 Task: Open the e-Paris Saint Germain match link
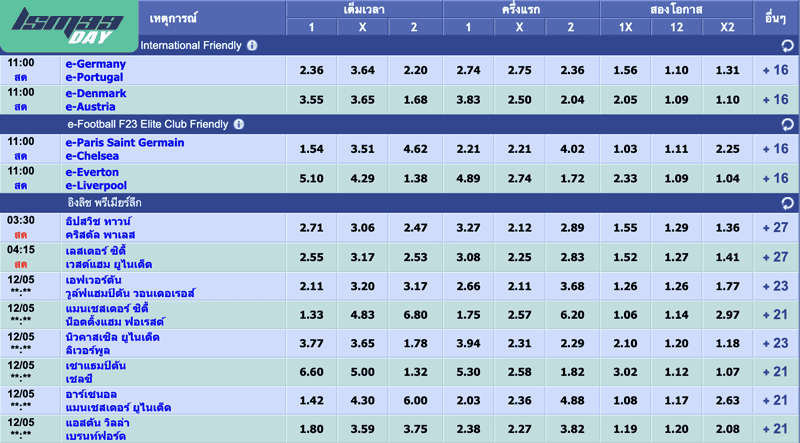[124, 143]
